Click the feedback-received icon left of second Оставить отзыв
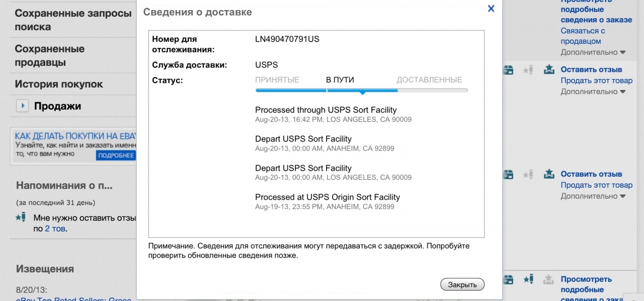Viewport: 644px width, 301px height. pos(549,175)
